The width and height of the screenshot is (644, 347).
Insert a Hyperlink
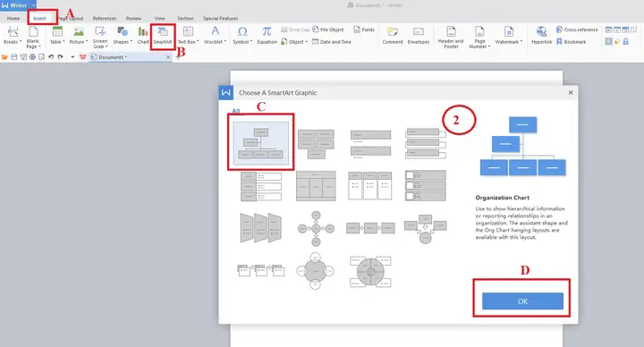click(542, 35)
